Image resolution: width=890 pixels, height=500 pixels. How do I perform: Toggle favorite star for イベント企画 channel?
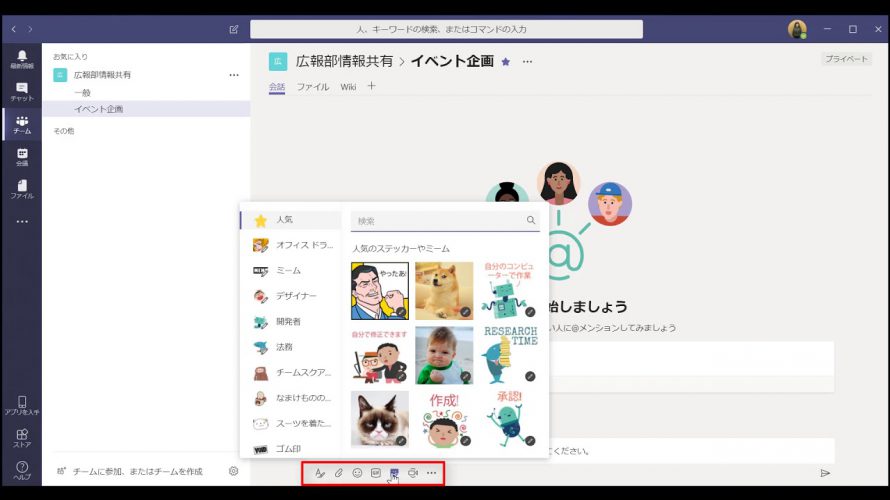505,61
